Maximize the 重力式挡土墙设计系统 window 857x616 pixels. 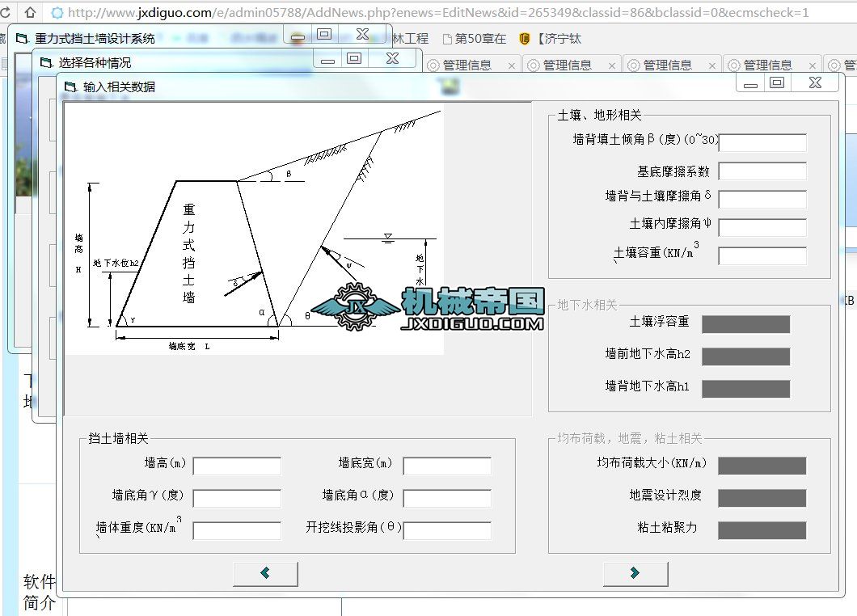[324, 35]
